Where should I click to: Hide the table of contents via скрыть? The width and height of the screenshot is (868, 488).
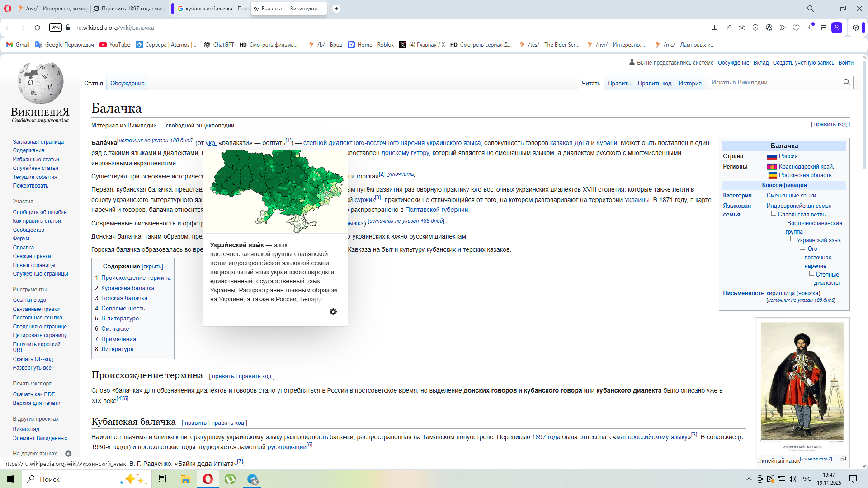[x=152, y=267]
